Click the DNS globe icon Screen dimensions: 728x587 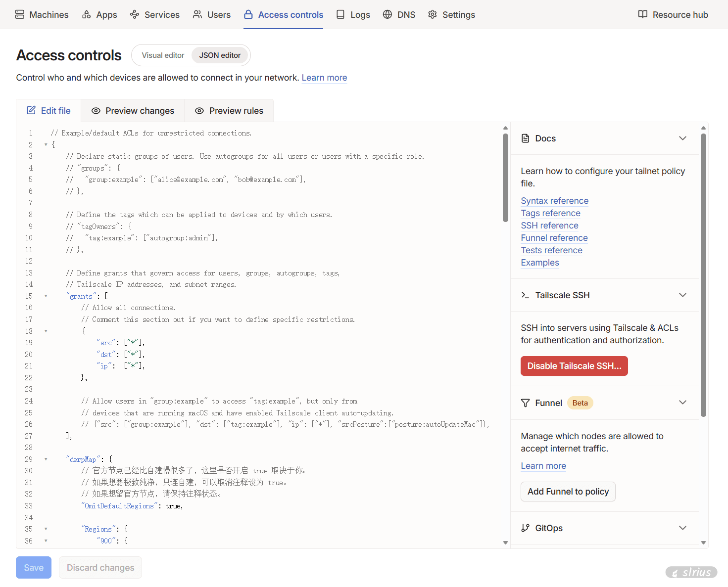pos(388,14)
